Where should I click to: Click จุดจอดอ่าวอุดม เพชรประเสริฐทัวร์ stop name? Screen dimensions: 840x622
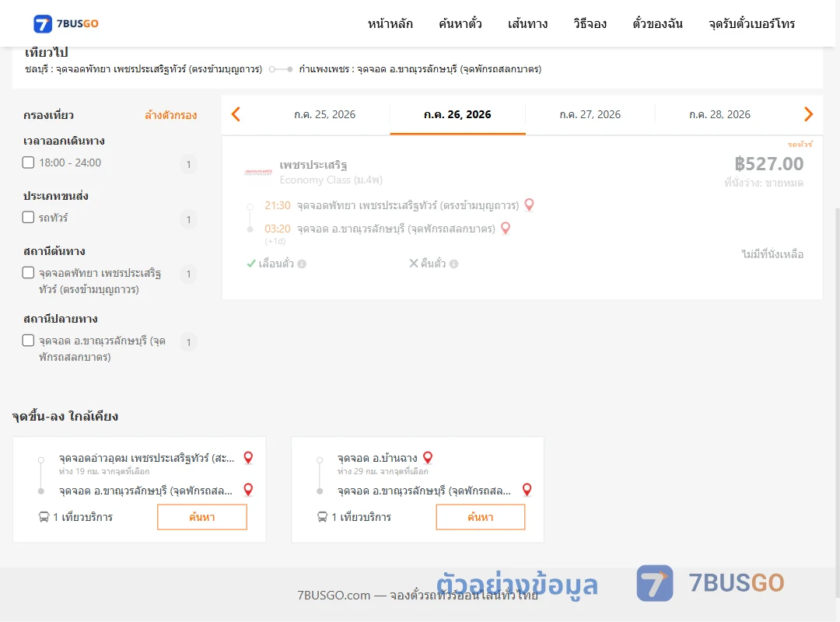tap(146, 458)
